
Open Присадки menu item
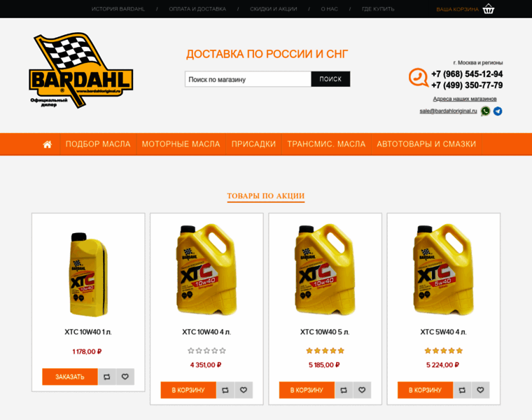tap(253, 144)
